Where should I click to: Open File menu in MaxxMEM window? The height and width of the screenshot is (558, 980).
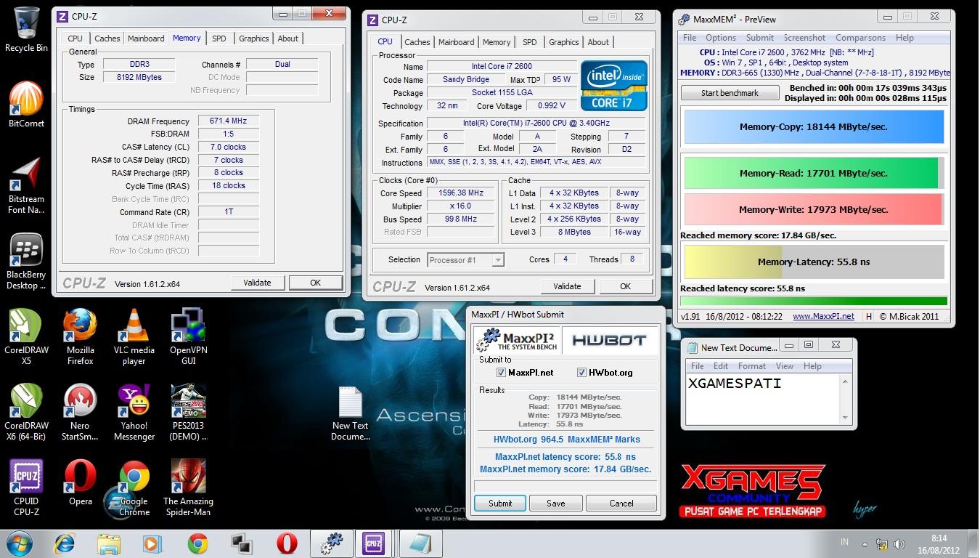[690, 38]
